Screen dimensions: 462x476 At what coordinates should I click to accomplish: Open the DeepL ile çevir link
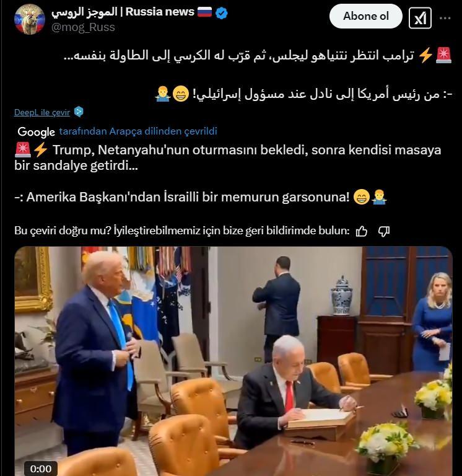[x=42, y=112]
